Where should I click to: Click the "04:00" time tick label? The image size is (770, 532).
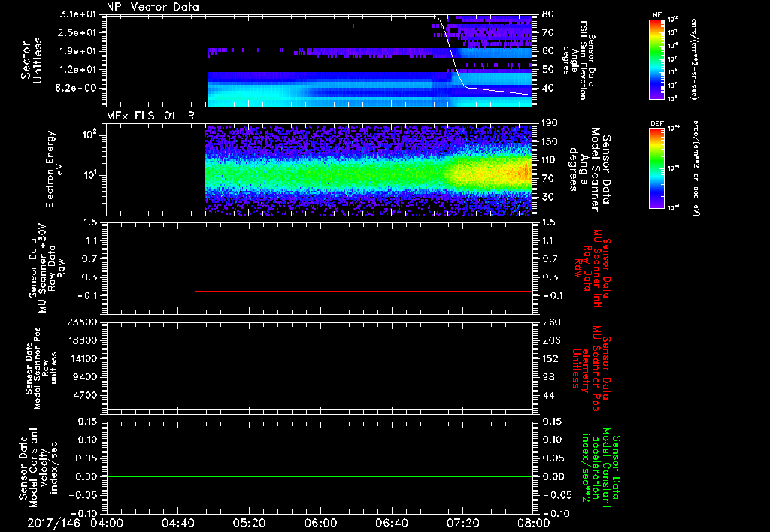click(107, 523)
